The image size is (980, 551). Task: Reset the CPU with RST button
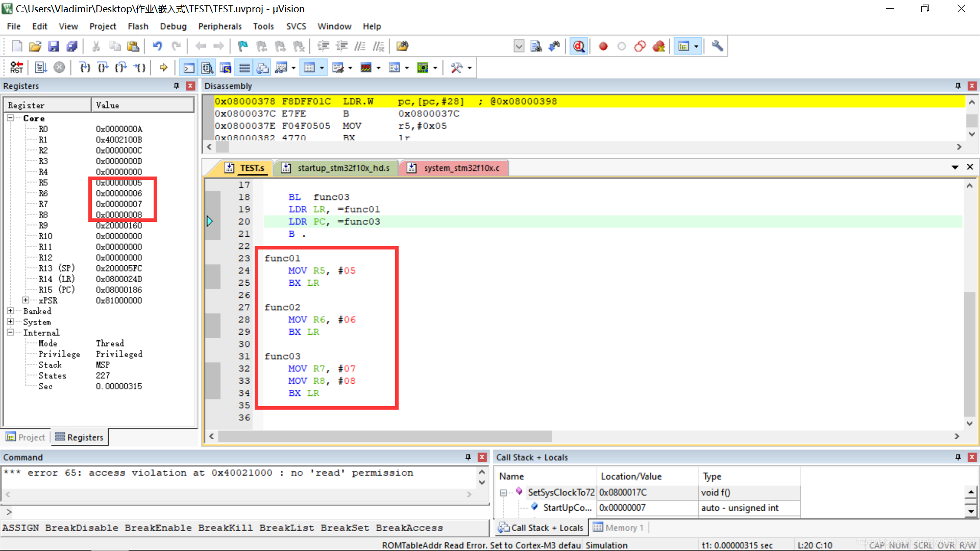click(16, 68)
